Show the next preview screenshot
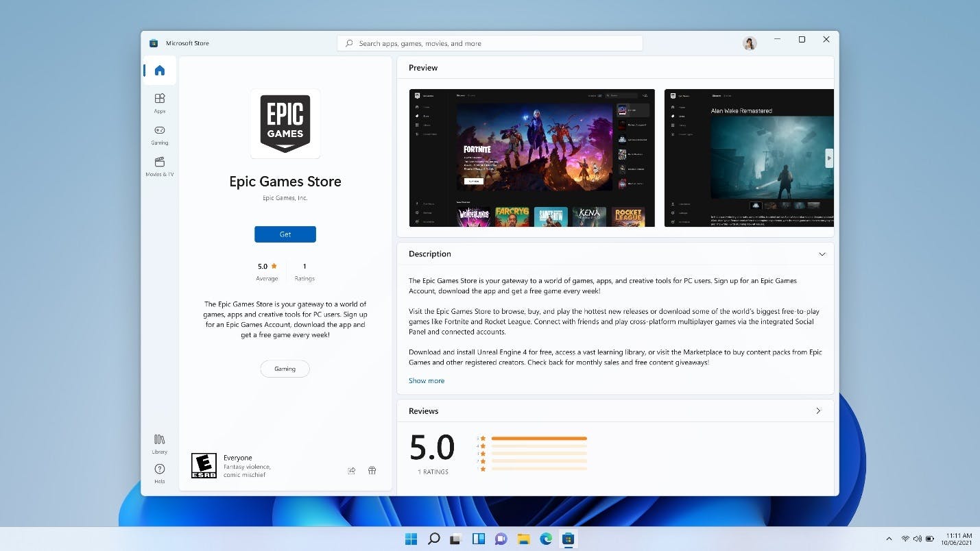 point(829,158)
